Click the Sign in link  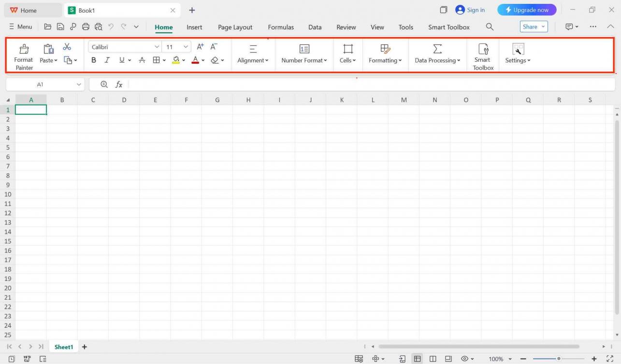pyautogui.click(x=470, y=10)
